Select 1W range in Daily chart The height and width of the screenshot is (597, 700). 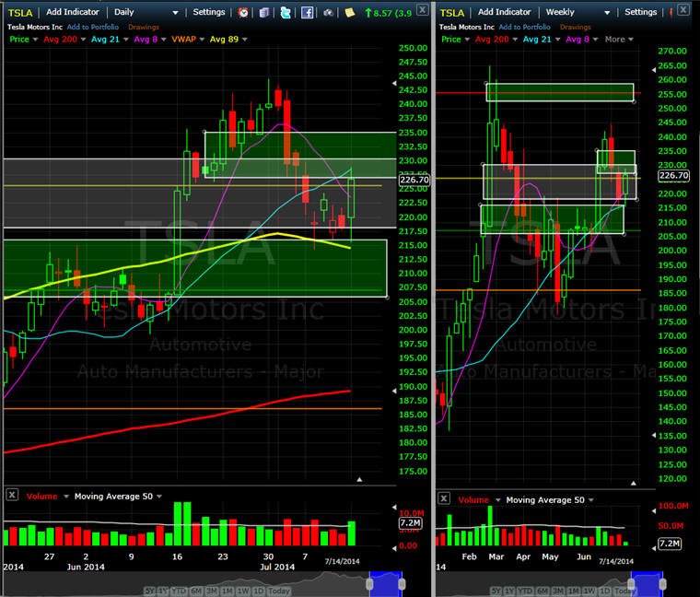243,591
